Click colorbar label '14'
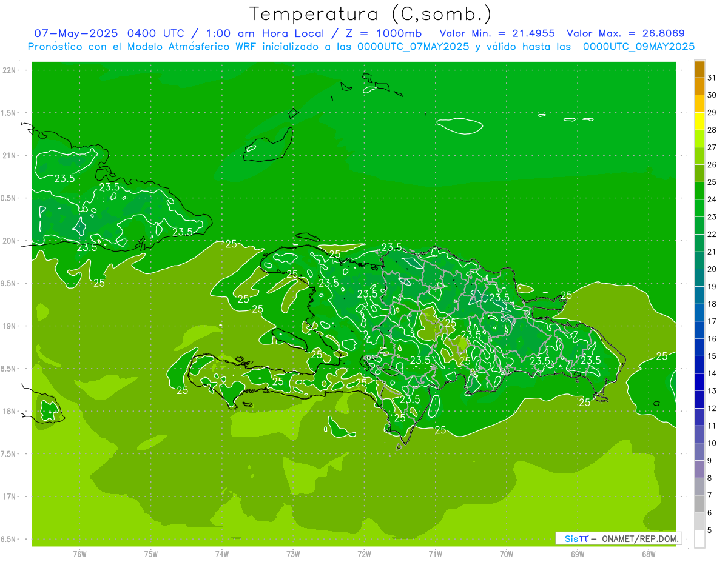The image size is (728, 562). 712,373
